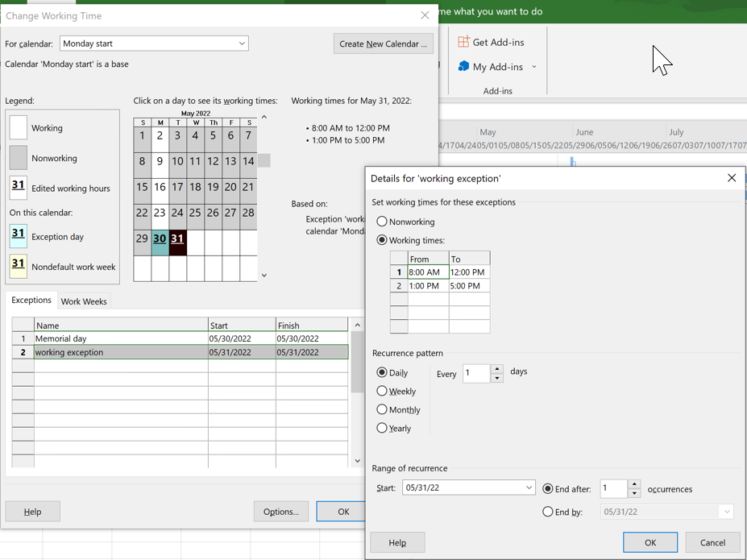
Task: Click the Options button
Action: pos(280,511)
